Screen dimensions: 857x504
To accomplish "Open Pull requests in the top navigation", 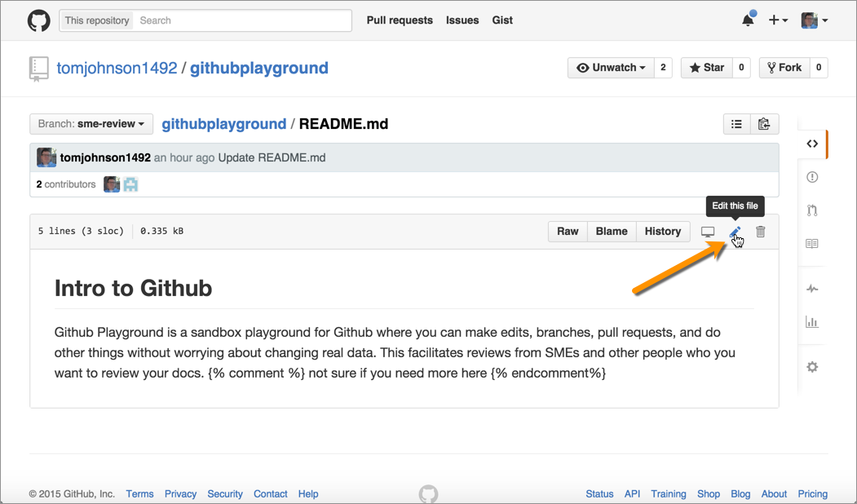I will coord(400,20).
